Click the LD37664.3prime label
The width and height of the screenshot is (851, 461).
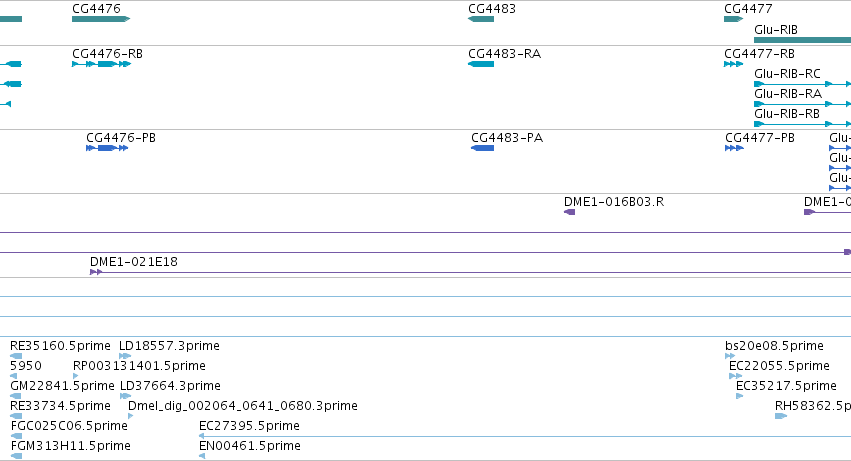[x=170, y=386]
